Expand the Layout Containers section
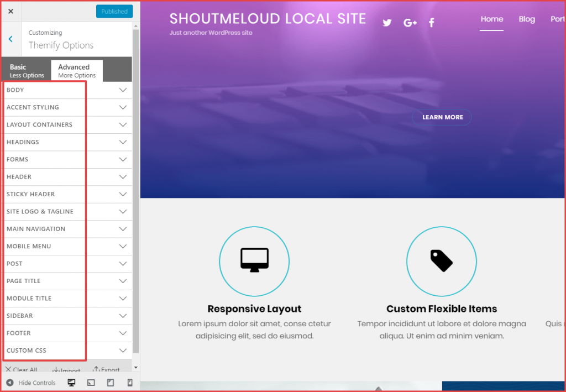The height and width of the screenshot is (392, 566). (x=67, y=124)
